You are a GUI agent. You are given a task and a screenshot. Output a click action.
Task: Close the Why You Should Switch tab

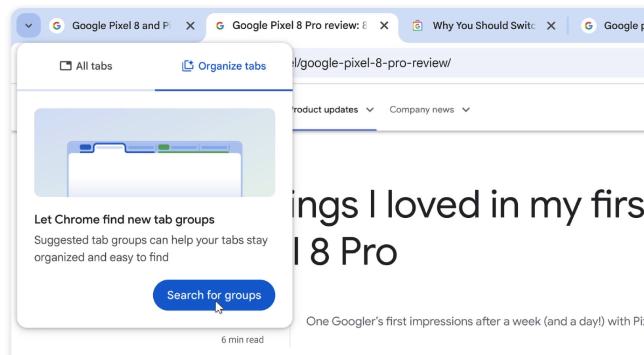pos(551,25)
